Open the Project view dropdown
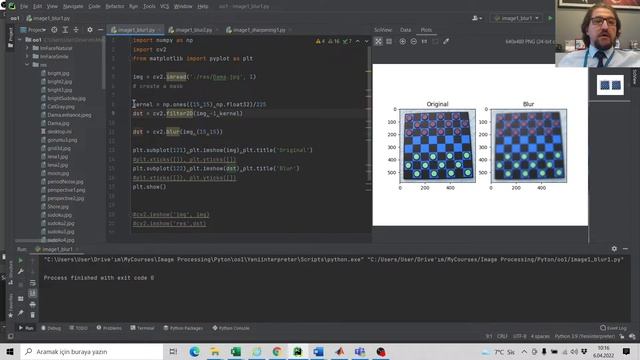This screenshot has height=360, width=640. coord(33,30)
